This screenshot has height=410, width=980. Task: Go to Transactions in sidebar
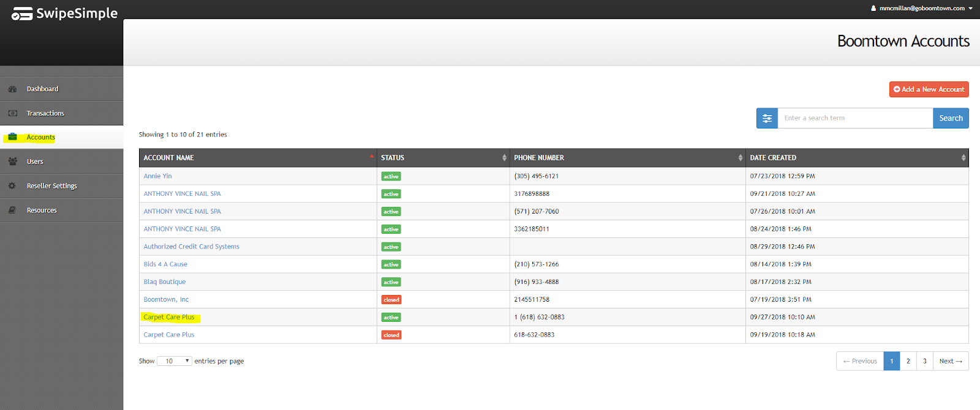(x=61, y=113)
